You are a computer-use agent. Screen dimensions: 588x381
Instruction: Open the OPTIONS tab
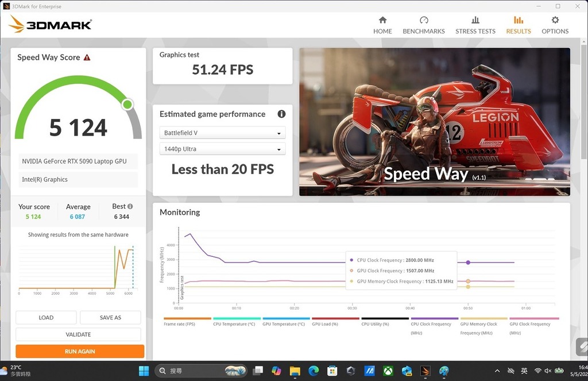[555, 25]
